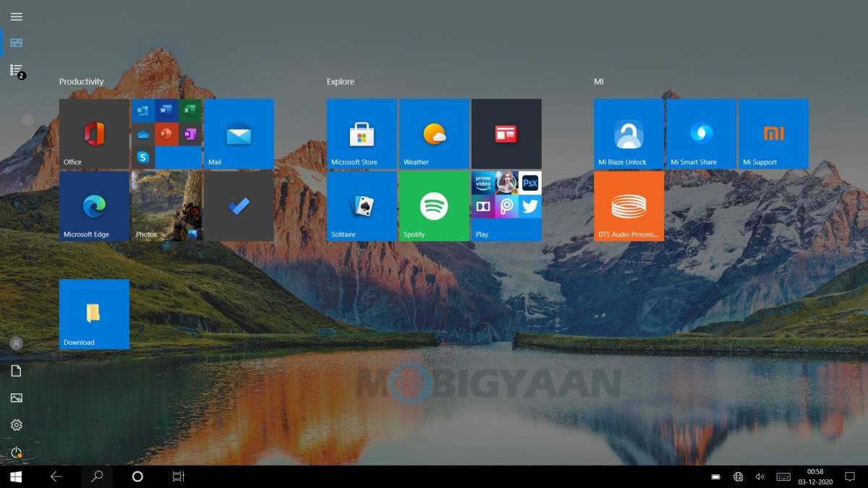Open the user account options
This screenshot has width=868, height=488.
tap(16, 343)
